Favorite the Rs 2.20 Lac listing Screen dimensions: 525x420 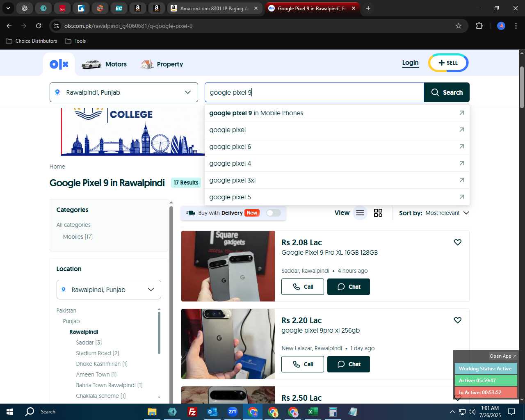tap(458, 320)
